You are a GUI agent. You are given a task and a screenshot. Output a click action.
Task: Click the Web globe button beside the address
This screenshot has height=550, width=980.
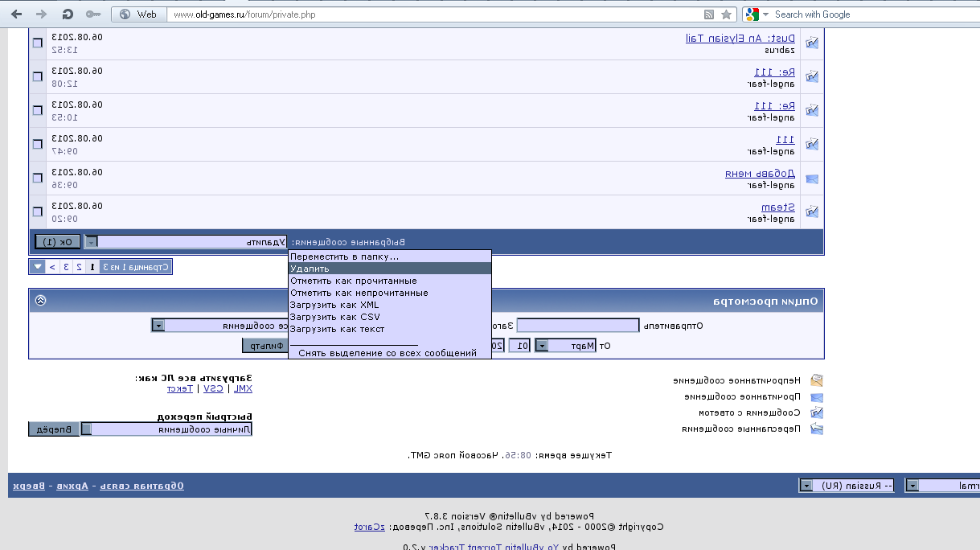[137, 14]
